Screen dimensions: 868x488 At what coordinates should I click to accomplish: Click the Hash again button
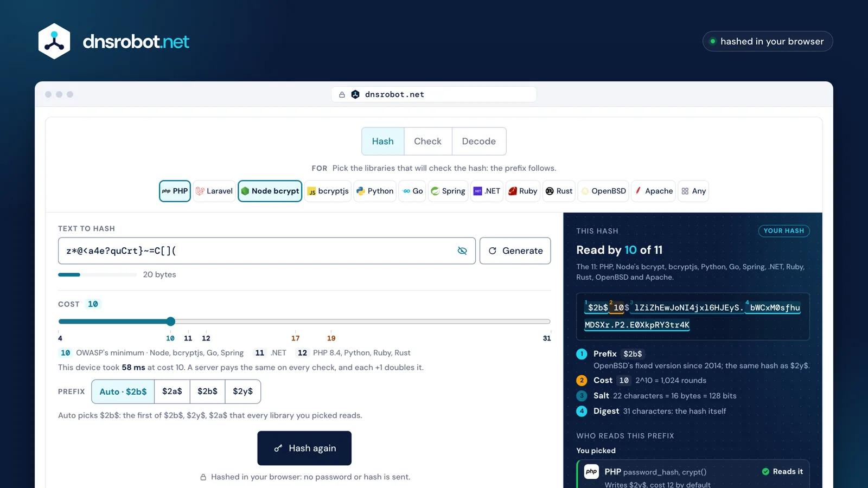(x=304, y=448)
